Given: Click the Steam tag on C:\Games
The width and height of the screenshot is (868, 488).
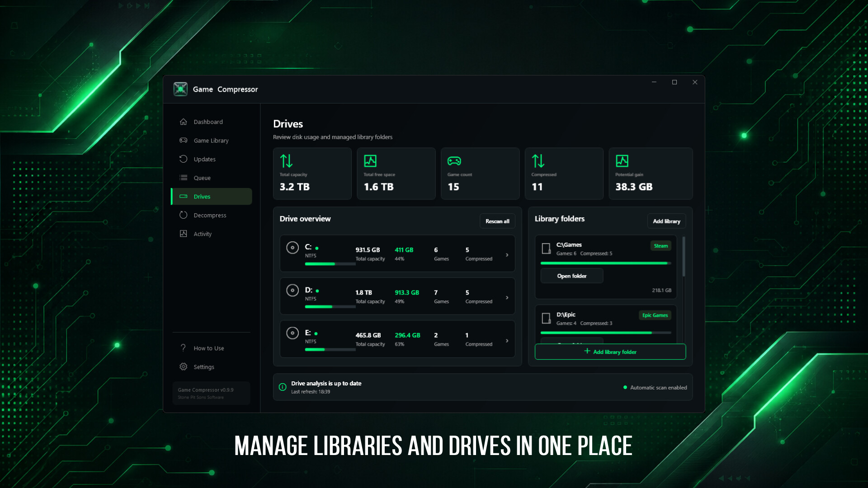Looking at the screenshot, I should (660, 246).
